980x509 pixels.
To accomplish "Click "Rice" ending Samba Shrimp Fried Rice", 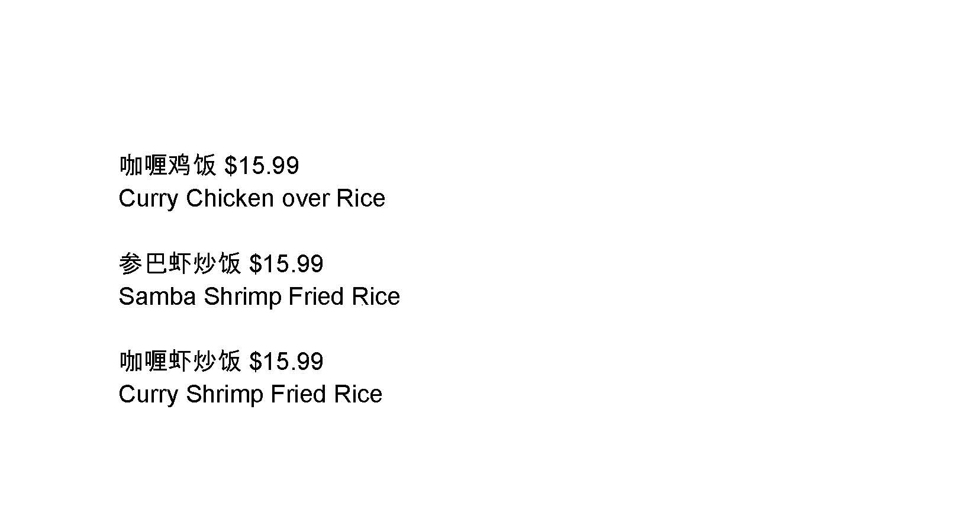I will pyautogui.click(x=376, y=297).
